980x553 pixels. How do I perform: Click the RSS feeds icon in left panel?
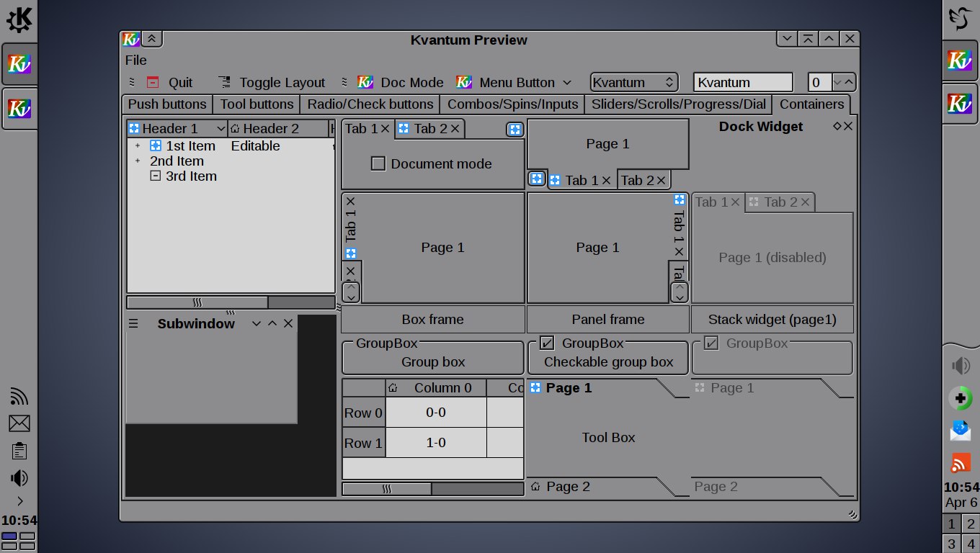19,397
